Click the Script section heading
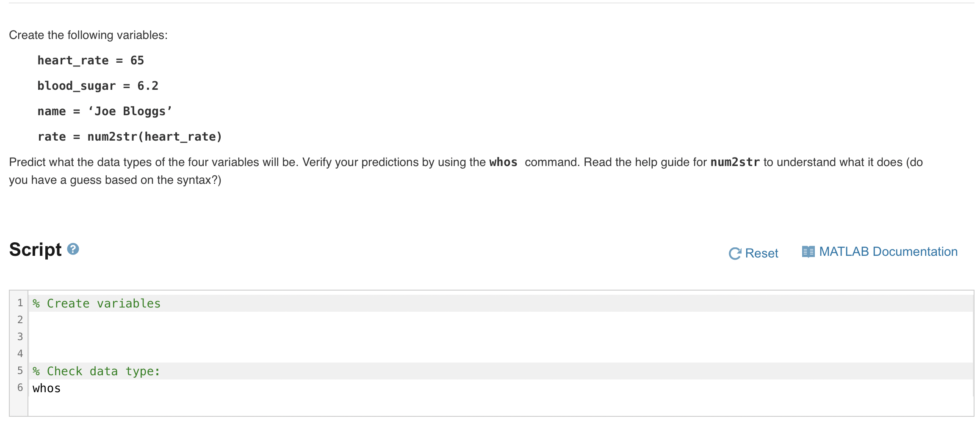Image resolution: width=980 pixels, height=421 pixels. point(35,249)
